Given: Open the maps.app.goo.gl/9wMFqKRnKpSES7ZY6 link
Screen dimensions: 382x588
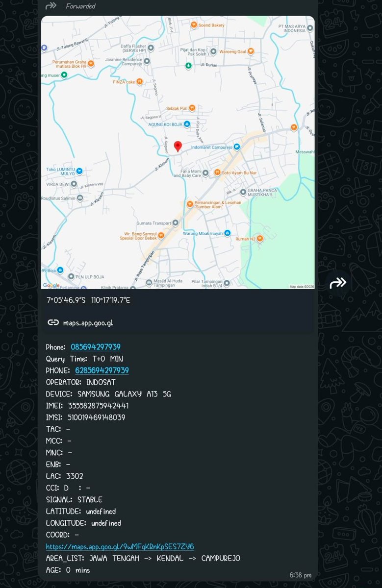Looking at the screenshot, I should tap(120, 547).
